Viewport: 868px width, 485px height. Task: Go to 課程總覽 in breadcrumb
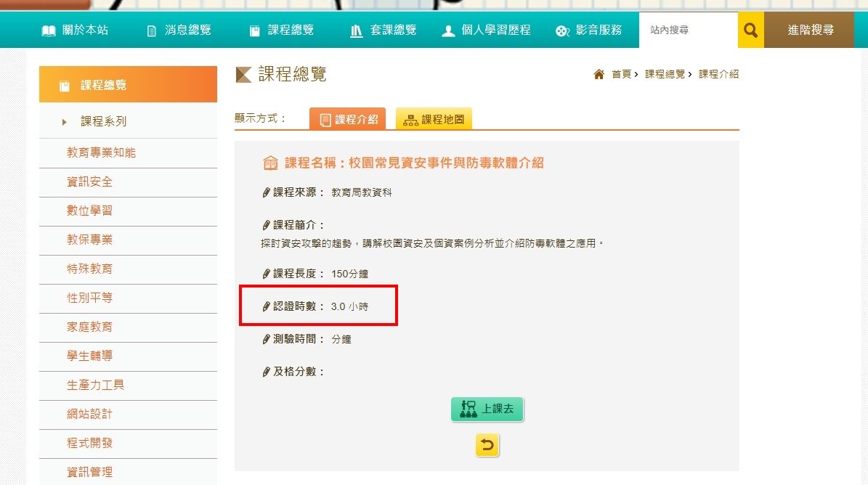point(665,74)
